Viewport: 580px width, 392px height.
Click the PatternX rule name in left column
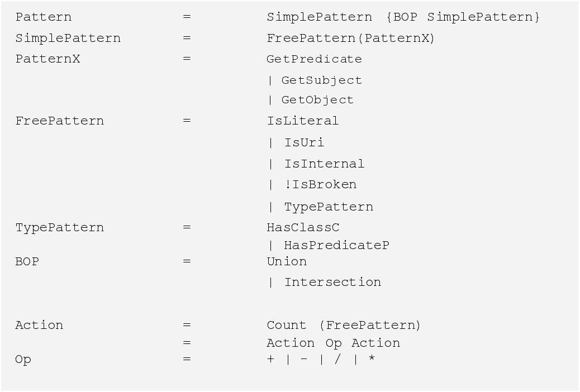pyautogui.click(x=47, y=59)
